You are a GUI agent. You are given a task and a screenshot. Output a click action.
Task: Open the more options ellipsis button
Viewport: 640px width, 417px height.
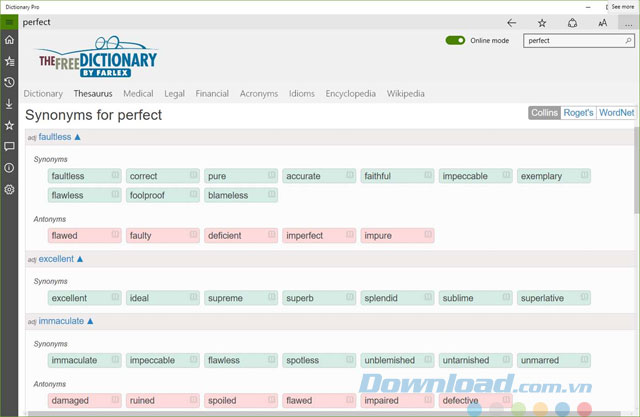(x=629, y=23)
